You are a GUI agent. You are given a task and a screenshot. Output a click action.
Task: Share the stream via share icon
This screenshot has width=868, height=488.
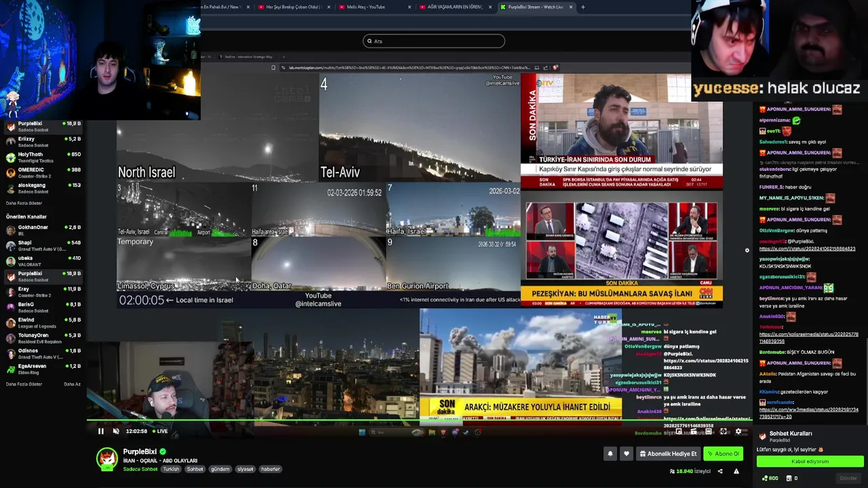tap(720, 471)
